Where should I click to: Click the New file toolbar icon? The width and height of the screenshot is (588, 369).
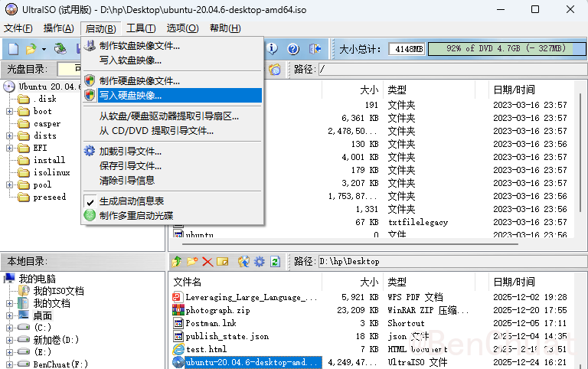pyautogui.click(x=14, y=49)
